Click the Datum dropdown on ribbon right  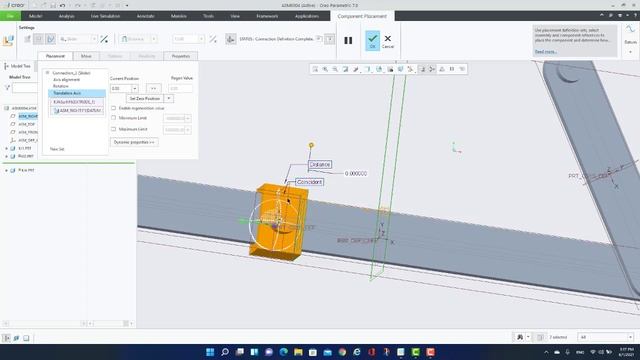point(630,52)
